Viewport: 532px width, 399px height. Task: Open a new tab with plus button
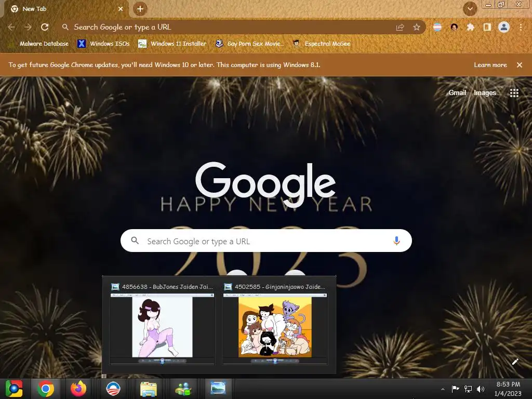140,9
